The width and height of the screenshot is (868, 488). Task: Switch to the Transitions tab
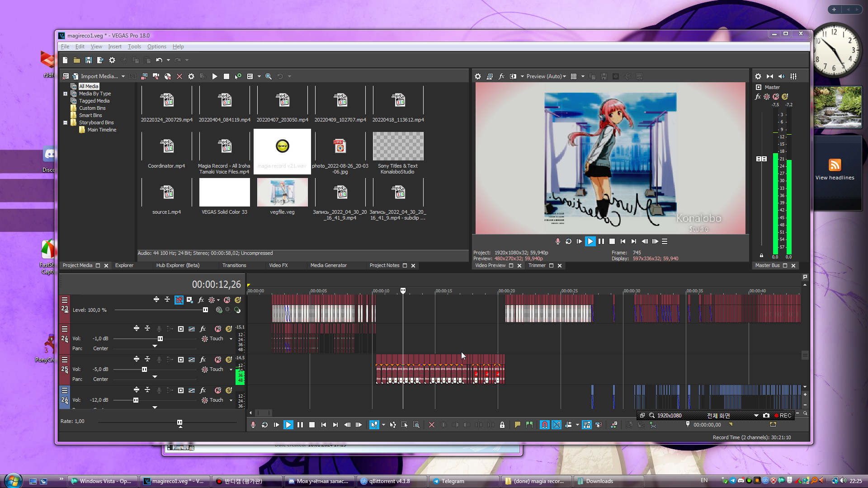(x=234, y=266)
